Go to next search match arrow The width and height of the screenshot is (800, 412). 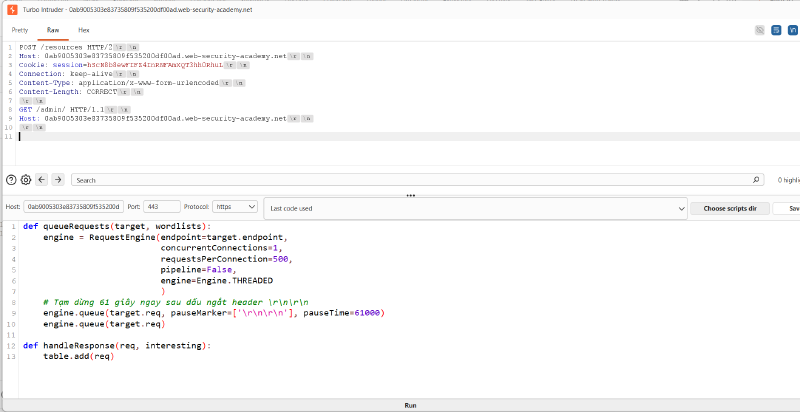click(58, 179)
